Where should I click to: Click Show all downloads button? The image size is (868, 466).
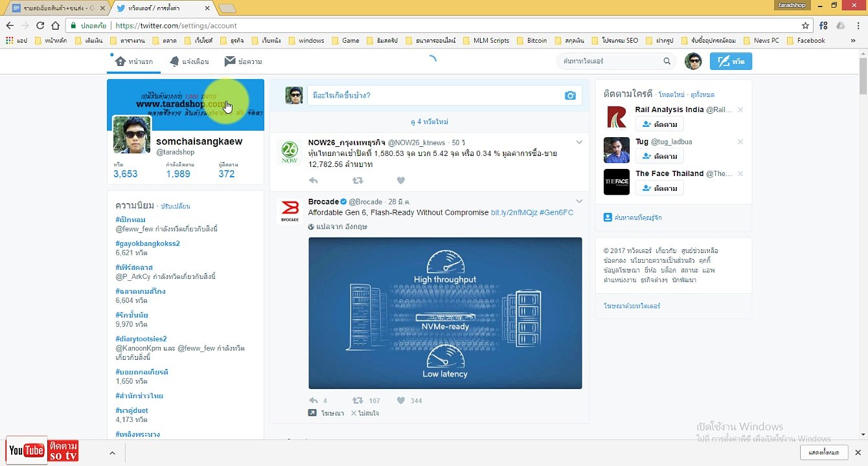pyautogui.click(x=824, y=452)
